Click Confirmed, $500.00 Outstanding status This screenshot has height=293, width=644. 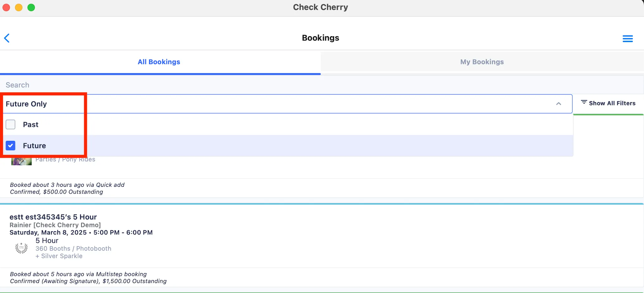tap(56, 192)
